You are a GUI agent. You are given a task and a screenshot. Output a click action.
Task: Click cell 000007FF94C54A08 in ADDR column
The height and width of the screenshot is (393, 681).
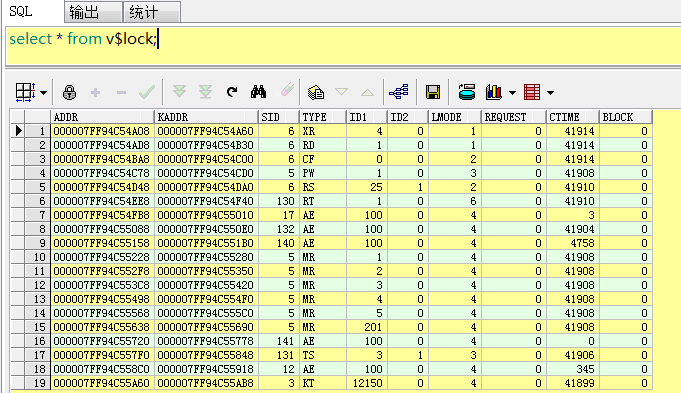click(x=102, y=131)
